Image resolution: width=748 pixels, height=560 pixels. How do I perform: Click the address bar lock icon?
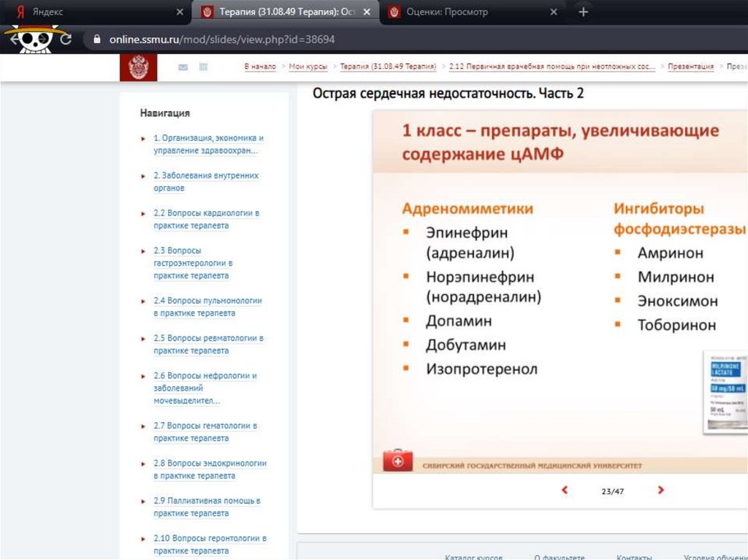tap(97, 39)
